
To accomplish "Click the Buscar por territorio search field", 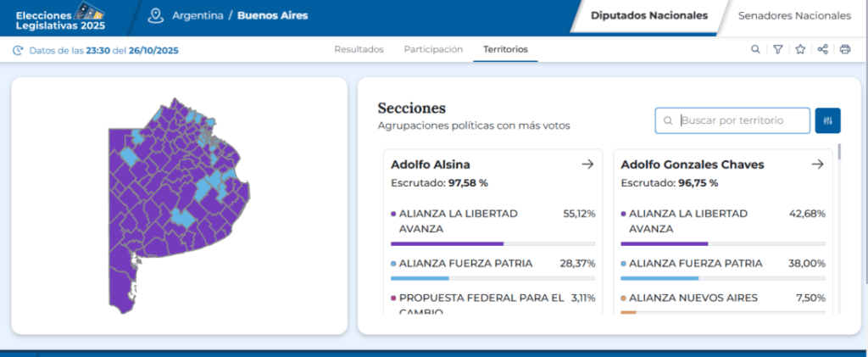I will [x=739, y=120].
